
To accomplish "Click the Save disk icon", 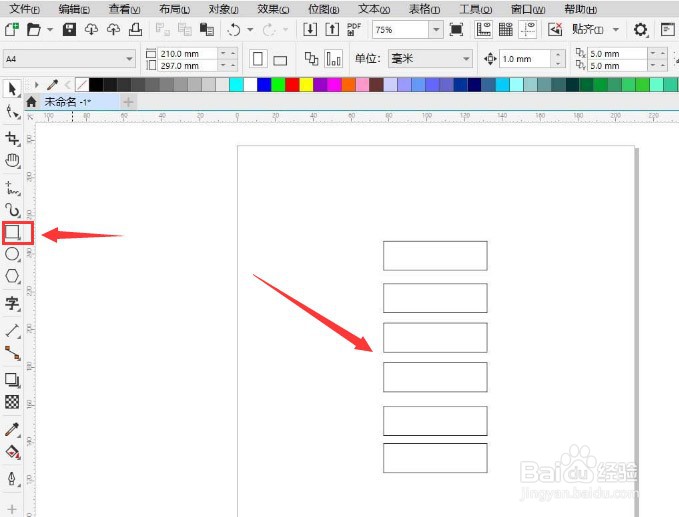I will pos(69,29).
